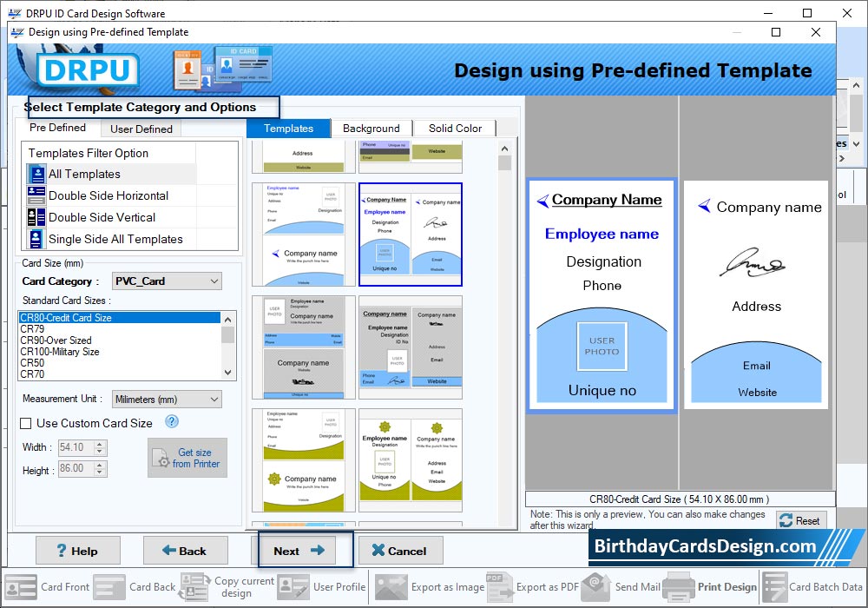Close the Design using Pre-defined Template dialog

(x=815, y=32)
